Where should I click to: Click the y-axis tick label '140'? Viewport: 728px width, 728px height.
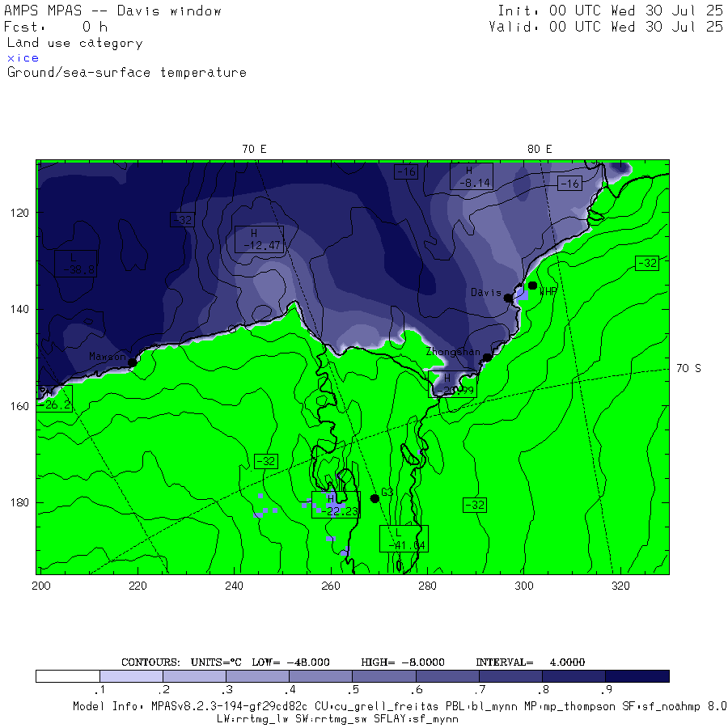click(x=19, y=309)
